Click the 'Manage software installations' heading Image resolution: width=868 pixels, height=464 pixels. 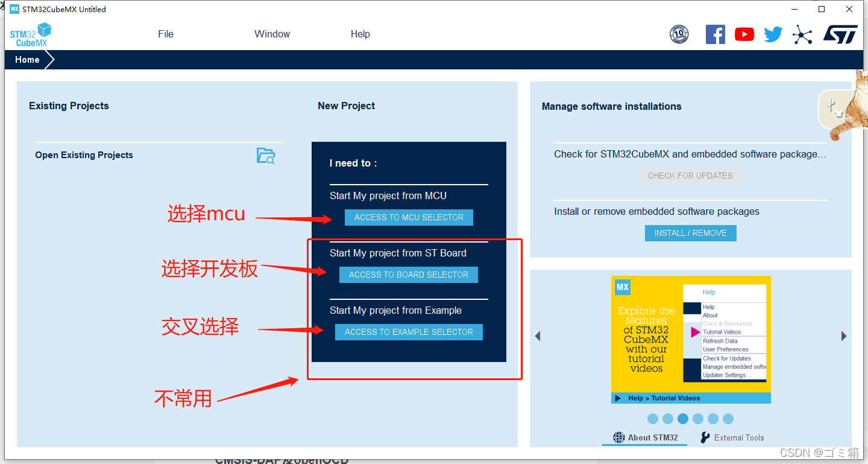(x=611, y=106)
